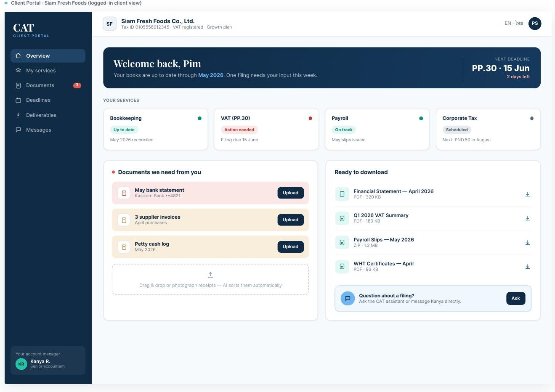Click the WHT Certificates file icon
Screen dimensions: 555x392
pyautogui.click(x=342, y=266)
